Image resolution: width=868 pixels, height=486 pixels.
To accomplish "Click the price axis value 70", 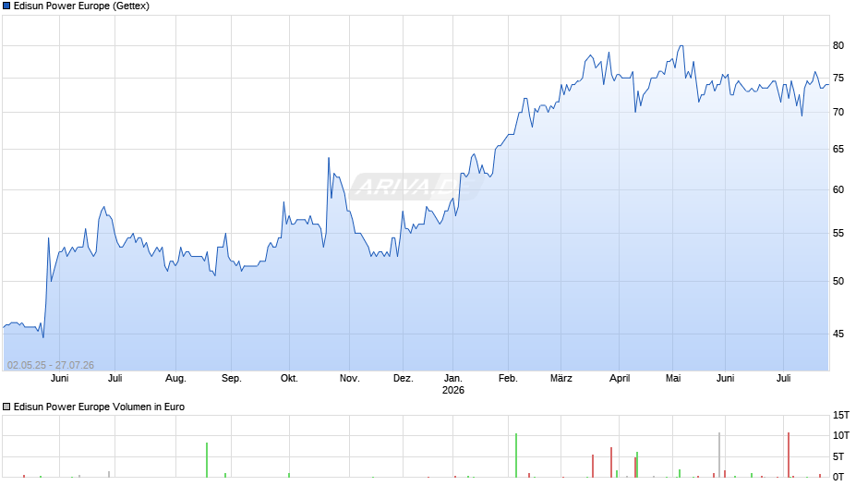I will point(838,112).
